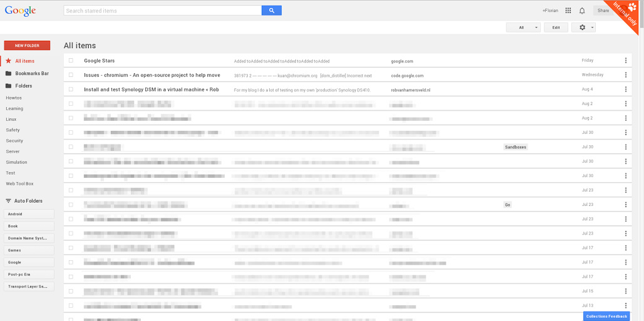Open the Google apps grid

coord(568,11)
